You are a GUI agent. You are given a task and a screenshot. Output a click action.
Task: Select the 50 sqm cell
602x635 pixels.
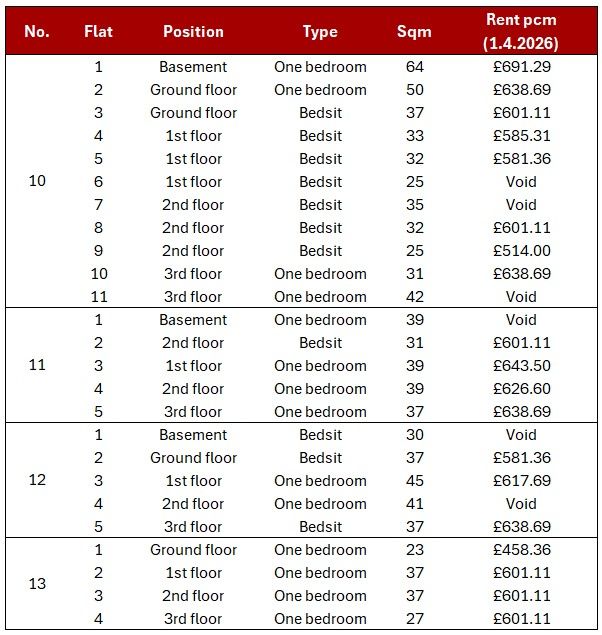(x=415, y=89)
